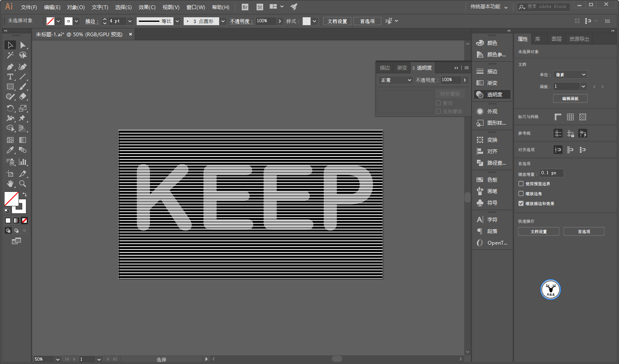Screen dimensions: 619x364
Task: Click 文档设置 in the top control bar
Action: pyautogui.click(x=337, y=21)
